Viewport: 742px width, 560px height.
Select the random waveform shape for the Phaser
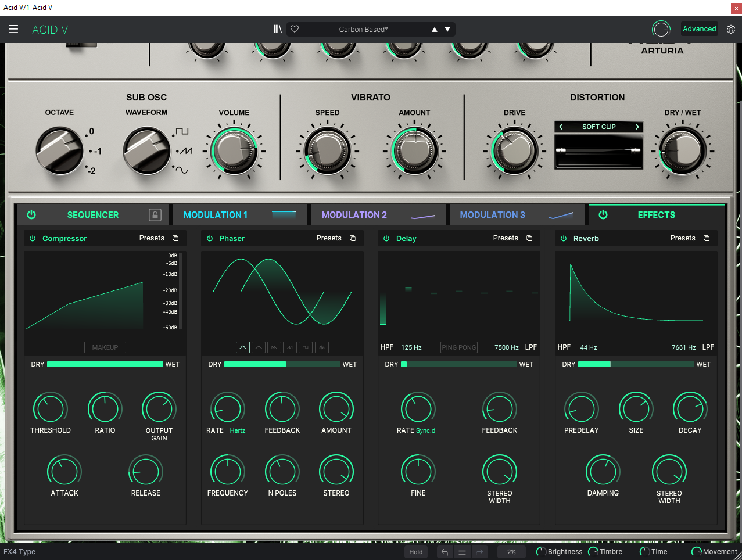[x=321, y=347]
